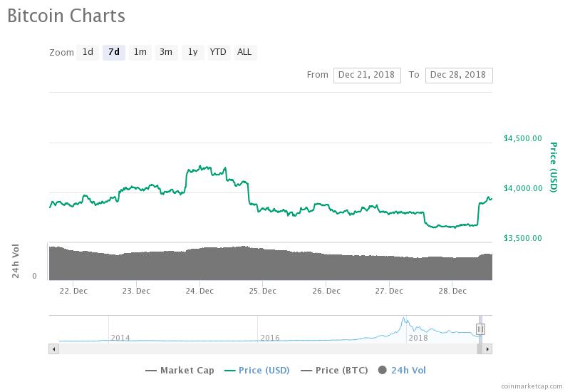The height and width of the screenshot is (392, 570).
Task: Toggle Market Cap series in legend
Action: coord(180,371)
